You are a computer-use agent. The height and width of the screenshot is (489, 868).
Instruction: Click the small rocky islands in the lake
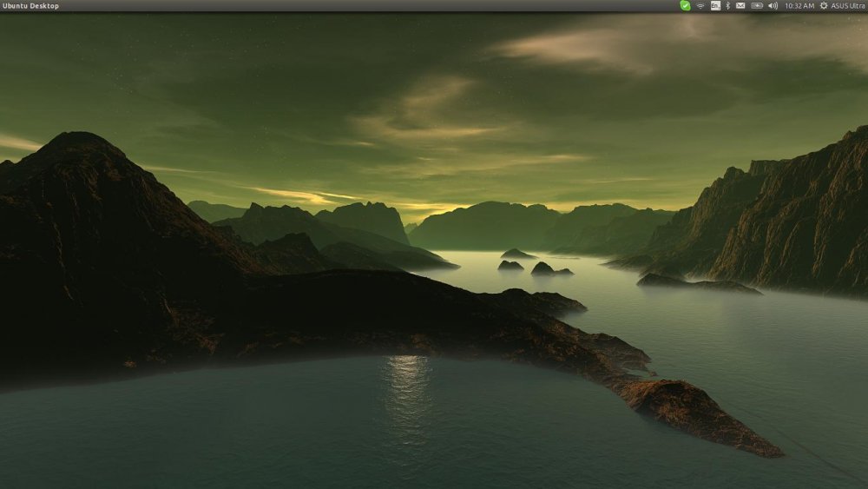tap(542, 268)
